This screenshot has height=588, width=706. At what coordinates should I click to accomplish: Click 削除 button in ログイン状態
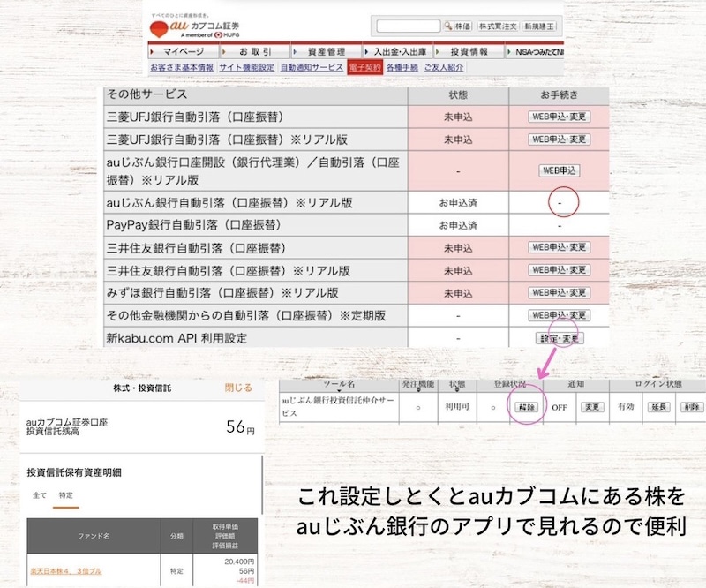coord(692,407)
